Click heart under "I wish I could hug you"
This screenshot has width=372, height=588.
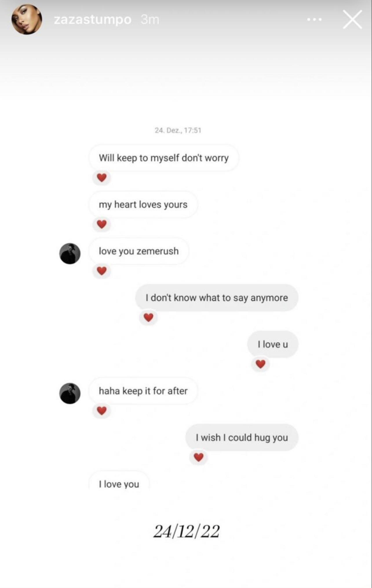click(x=198, y=457)
